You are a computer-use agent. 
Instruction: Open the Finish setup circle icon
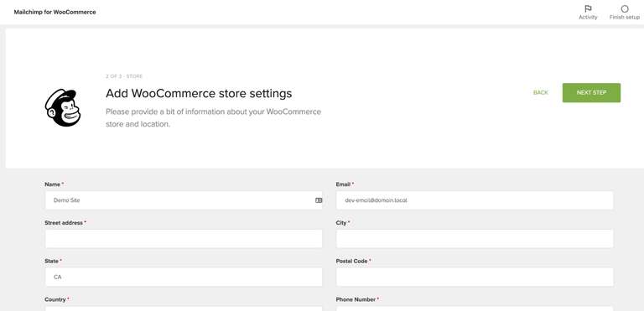click(624, 8)
